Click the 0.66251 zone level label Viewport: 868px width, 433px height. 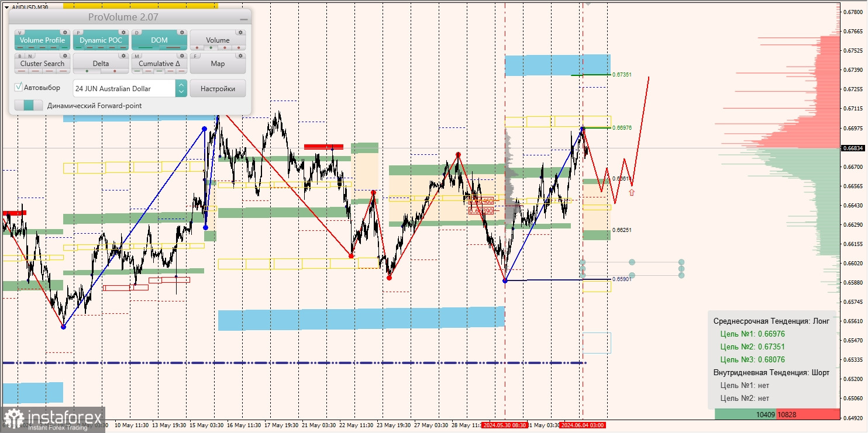[622, 230]
